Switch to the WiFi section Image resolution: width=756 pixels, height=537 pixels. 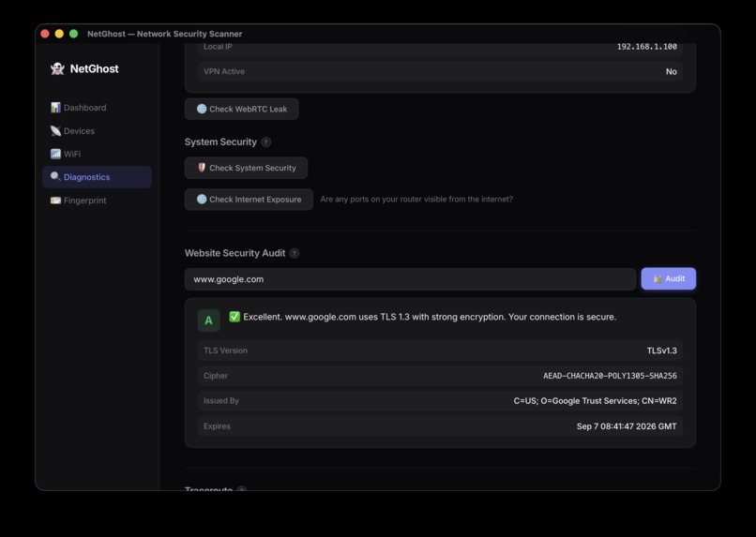tap(97, 154)
